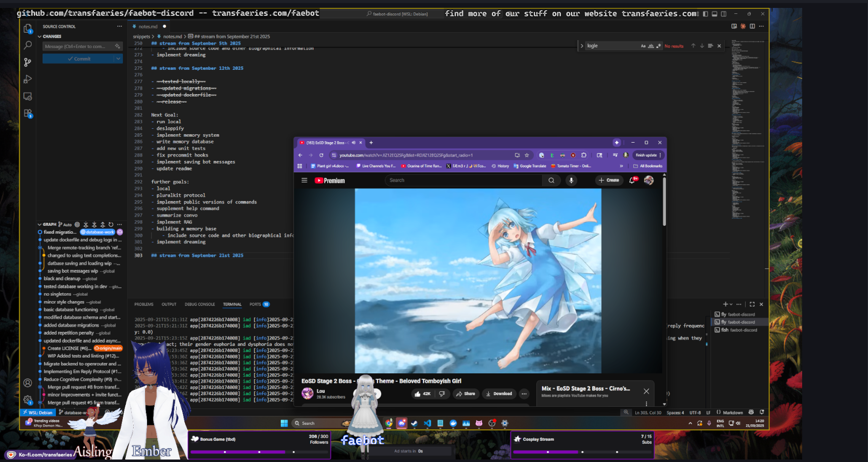Open the browser three-dot menu
Viewport: 868px width, 462px height.
tap(661, 155)
